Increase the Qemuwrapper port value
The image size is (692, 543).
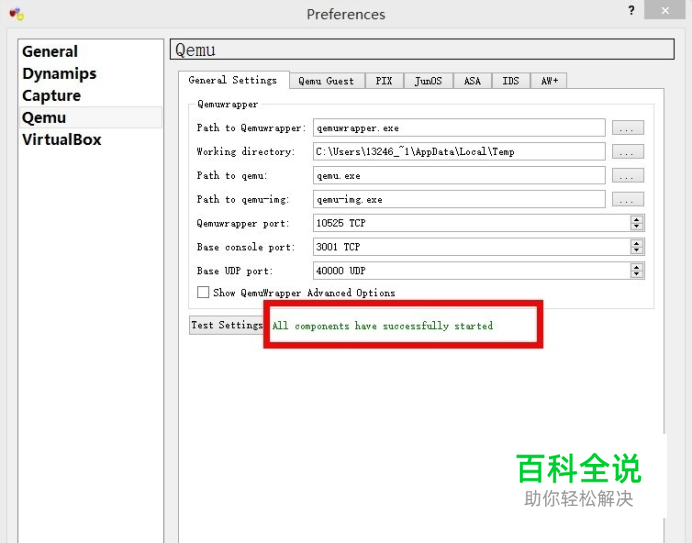[636, 219]
